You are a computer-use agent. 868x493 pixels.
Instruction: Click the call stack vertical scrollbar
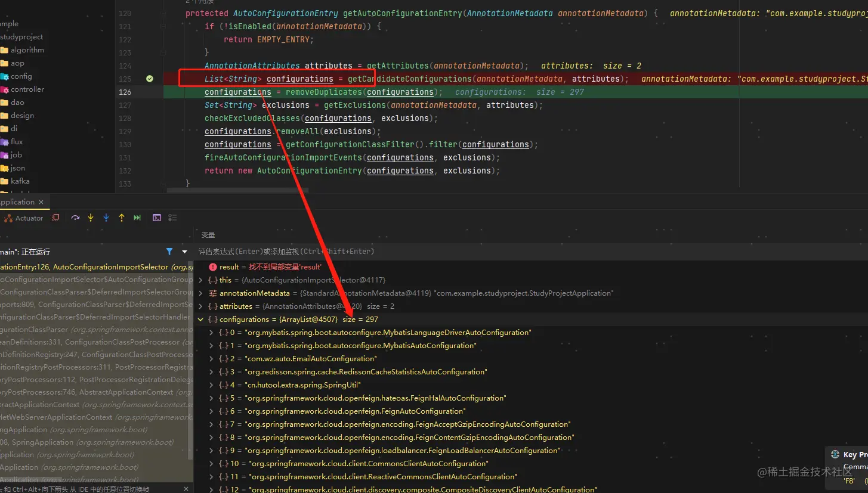tap(191, 361)
